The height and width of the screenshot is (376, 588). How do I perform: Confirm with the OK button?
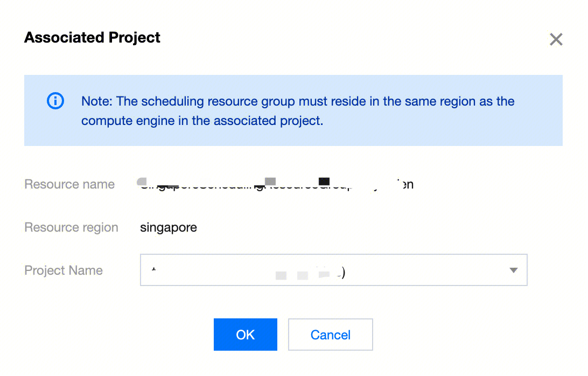[245, 335]
